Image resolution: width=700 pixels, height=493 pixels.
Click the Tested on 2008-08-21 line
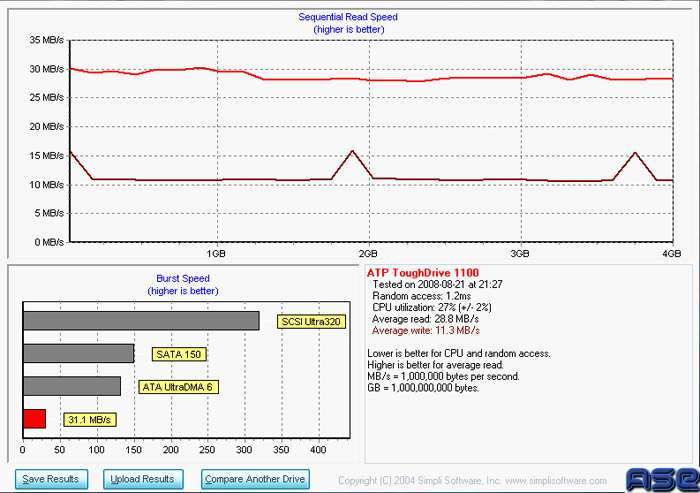(438, 284)
